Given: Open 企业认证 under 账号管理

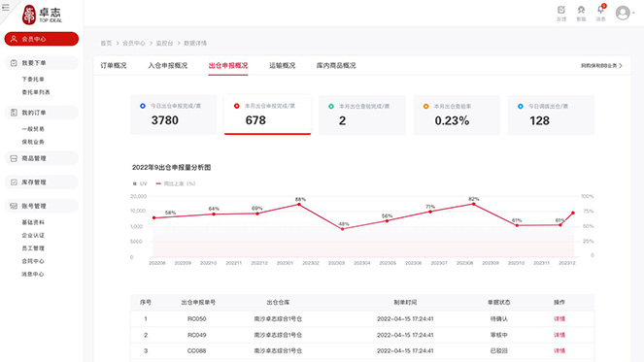Looking at the screenshot, I should pyautogui.click(x=33, y=235).
